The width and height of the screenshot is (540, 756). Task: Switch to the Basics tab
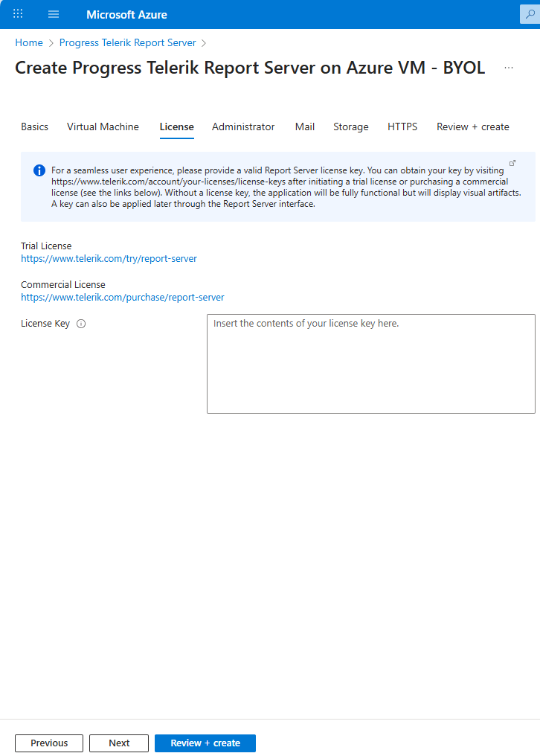34,127
